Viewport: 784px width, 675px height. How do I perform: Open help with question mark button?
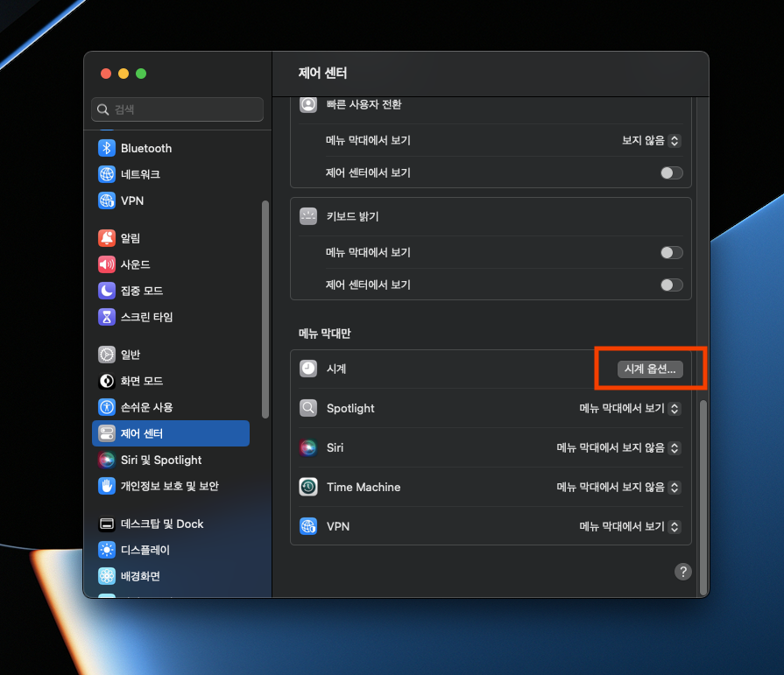[x=683, y=572]
